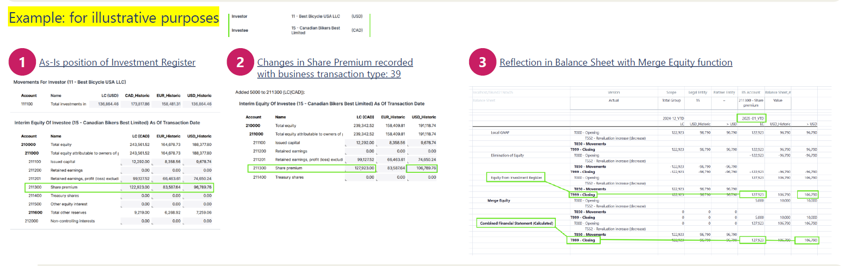Click the Equity from Investment Register callout box
Viewport: 868px width, 266px height.
tap(516, 178)
